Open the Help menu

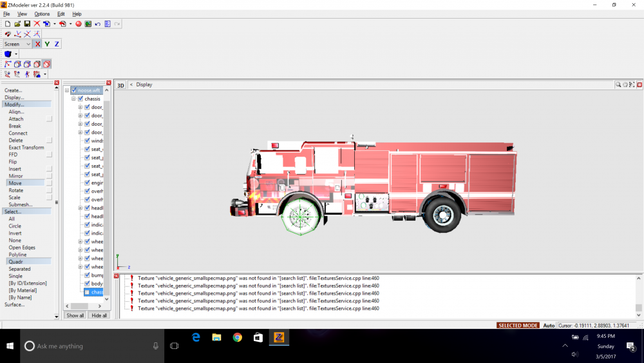click(77, 14)
